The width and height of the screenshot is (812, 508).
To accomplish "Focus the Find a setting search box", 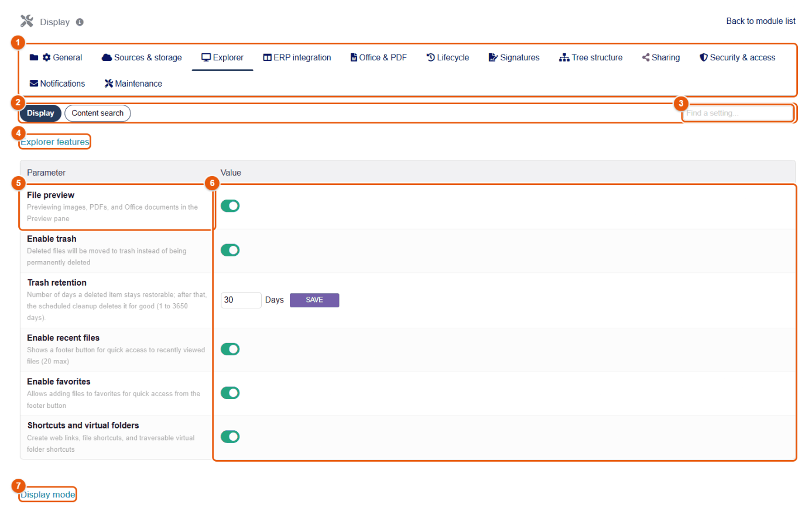I will point(738,113).
